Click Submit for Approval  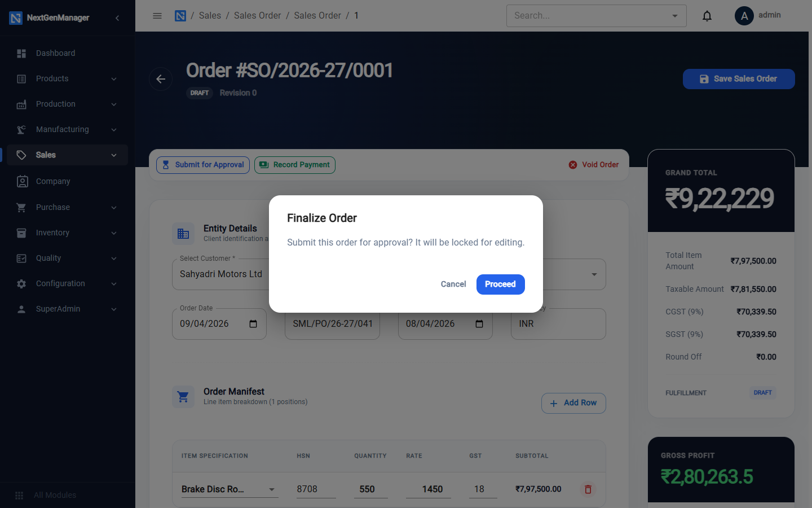tap(203, 165)
